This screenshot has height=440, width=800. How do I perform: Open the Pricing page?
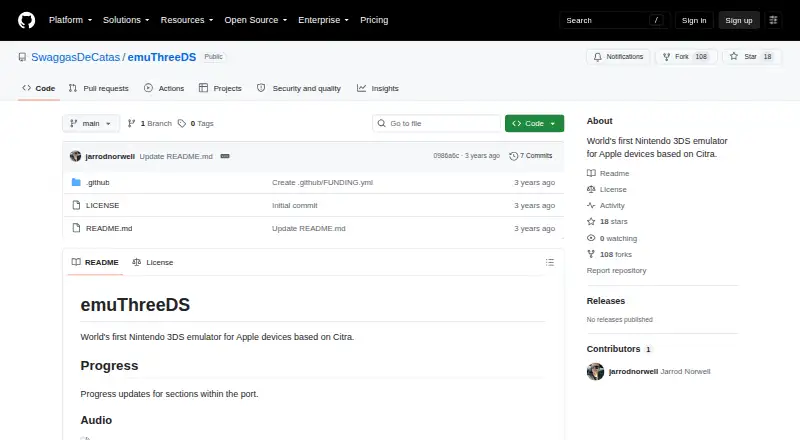point(374,20)
